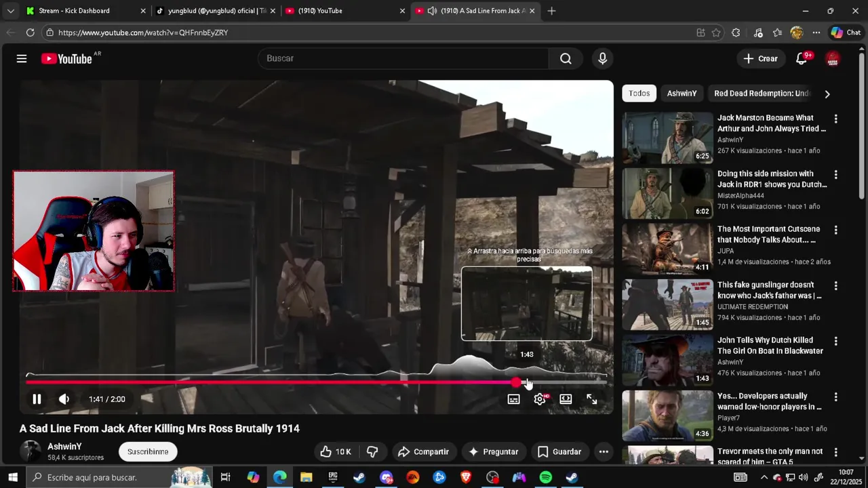Click the red playhead scrubber dot
This screenshot has height=488, width=868.
(517, 383)
